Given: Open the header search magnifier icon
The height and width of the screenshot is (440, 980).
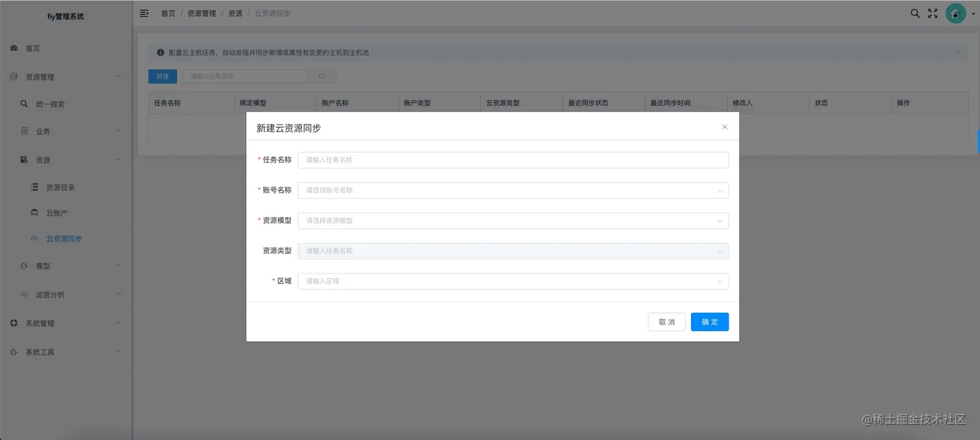Looking at the screenshot, I should [915, 13].
